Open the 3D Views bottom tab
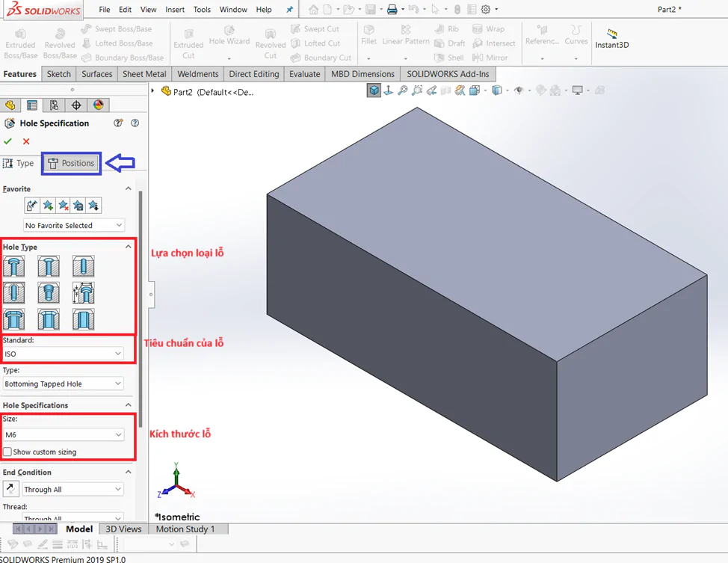 coord(123,529)
